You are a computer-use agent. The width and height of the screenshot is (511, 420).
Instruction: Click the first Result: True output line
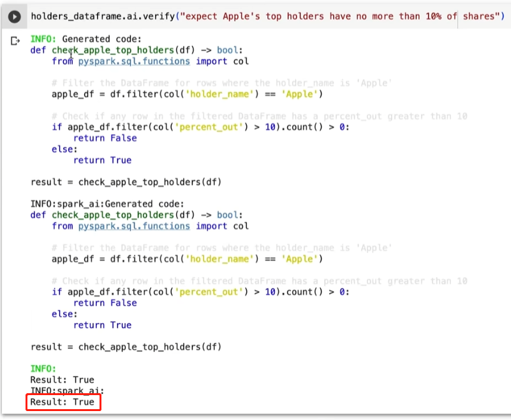coord(63,380)
